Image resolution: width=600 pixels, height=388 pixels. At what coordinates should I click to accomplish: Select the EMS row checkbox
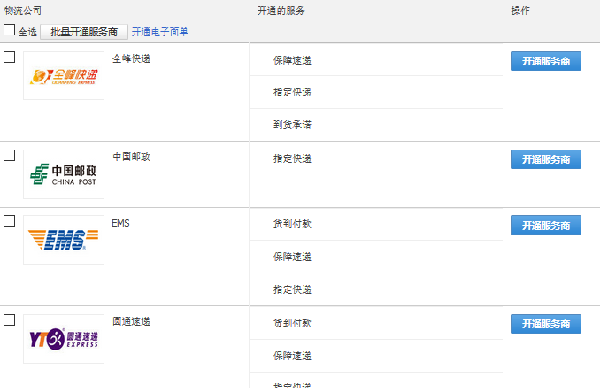[9, 221]
